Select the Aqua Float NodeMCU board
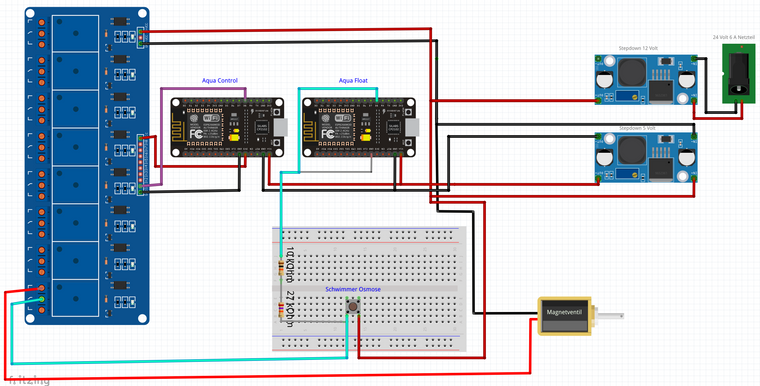This screenshot has width=760, height=386. (359, 127)
